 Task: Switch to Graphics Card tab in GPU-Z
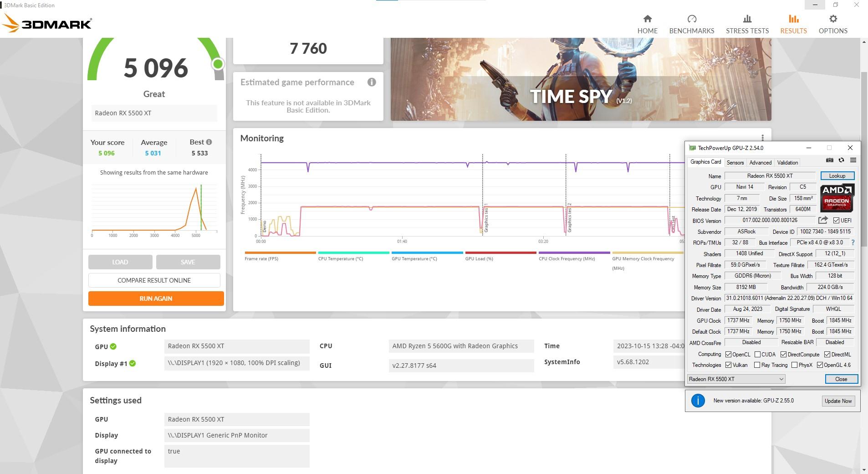click(705, 162)
